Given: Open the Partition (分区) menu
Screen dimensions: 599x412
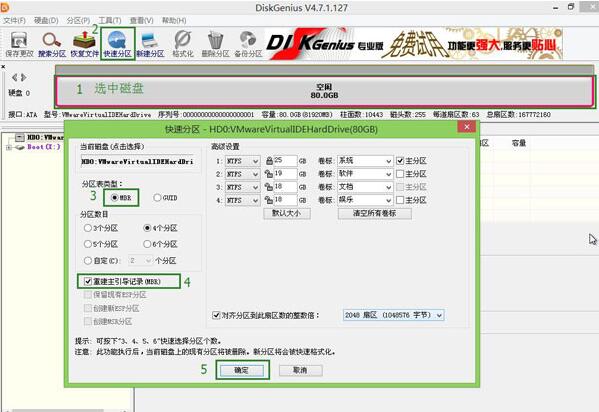Looking at the screenshot, I should (78, 20).
